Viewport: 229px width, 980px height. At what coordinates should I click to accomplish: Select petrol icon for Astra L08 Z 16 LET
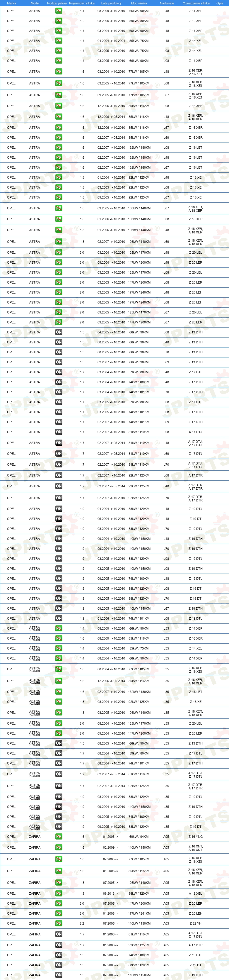pyautogui.click(x=59, y=147)
